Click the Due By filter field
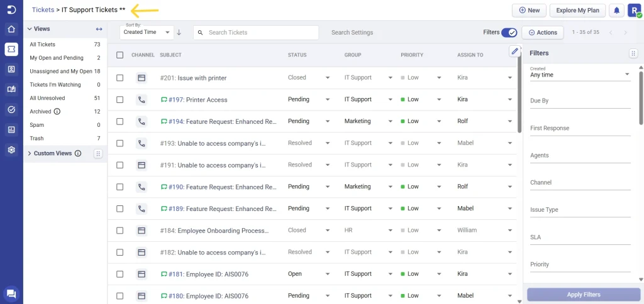This screenshot has width=644, height=304. pos(580,101)
